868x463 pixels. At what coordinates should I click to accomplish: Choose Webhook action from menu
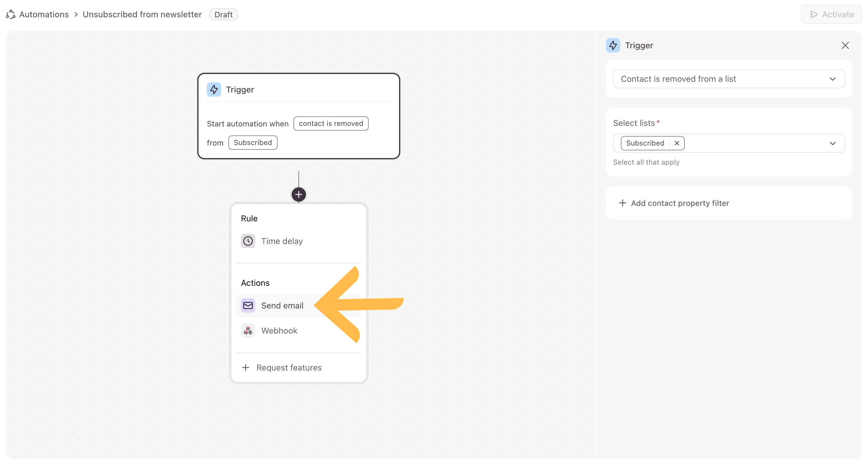click(279, 331)
